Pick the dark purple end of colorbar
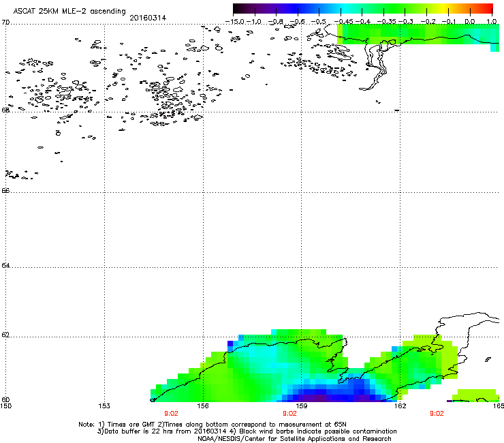 click(240, 9)
